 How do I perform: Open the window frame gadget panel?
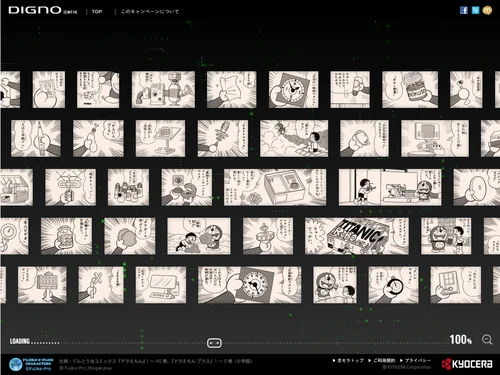tap(455, 285)
